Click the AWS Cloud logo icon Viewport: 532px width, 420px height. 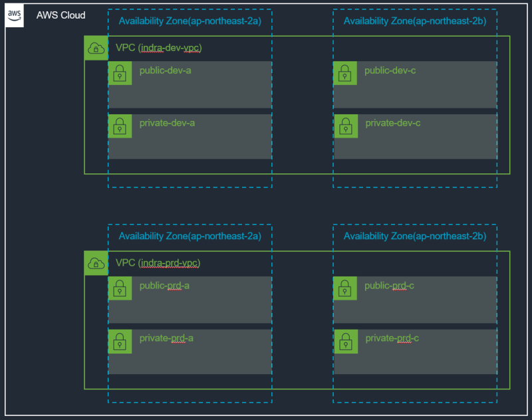point(14,15)
